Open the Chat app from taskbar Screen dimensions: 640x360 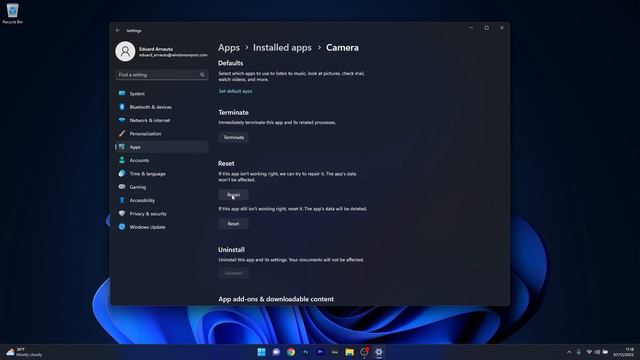(x=276, y=352)
